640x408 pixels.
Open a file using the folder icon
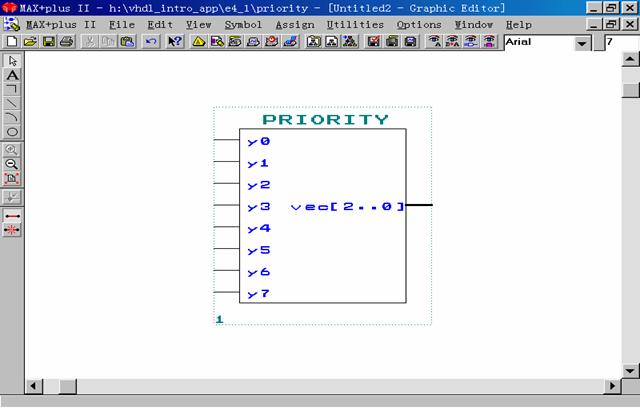[30, 41]
